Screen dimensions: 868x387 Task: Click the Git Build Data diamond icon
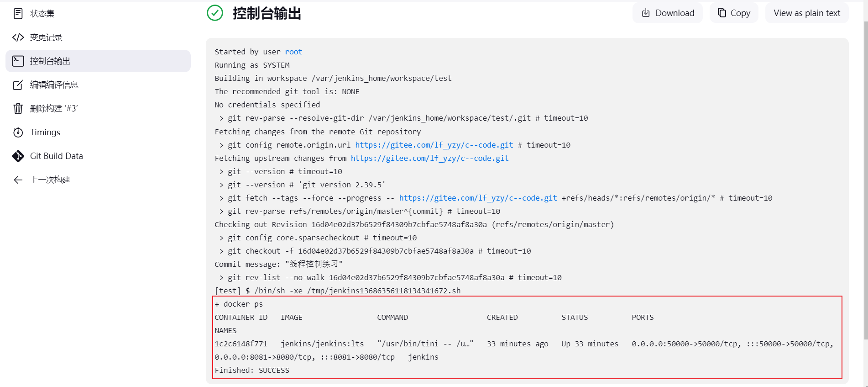pos(18,156)
